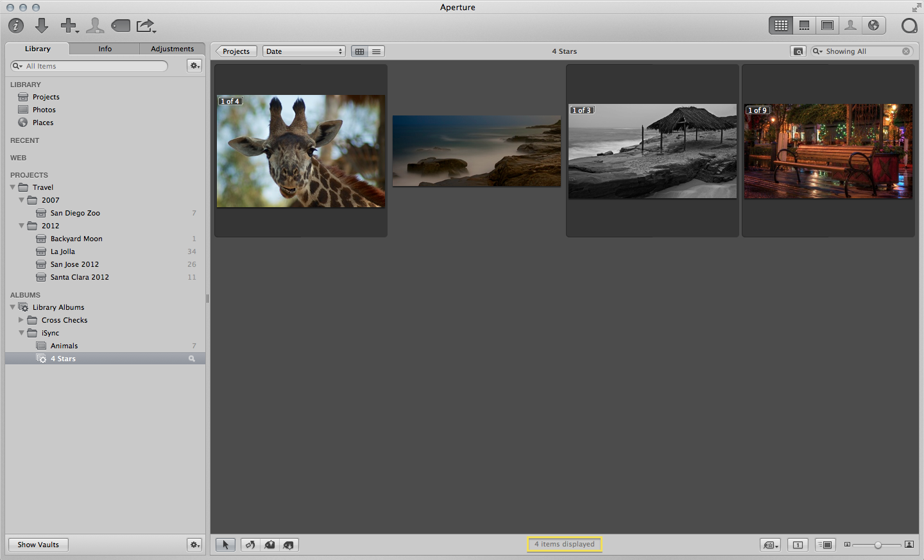
Task: Click the Keywords tag icon
Action: pyautogui.click(x=121, y=26)
